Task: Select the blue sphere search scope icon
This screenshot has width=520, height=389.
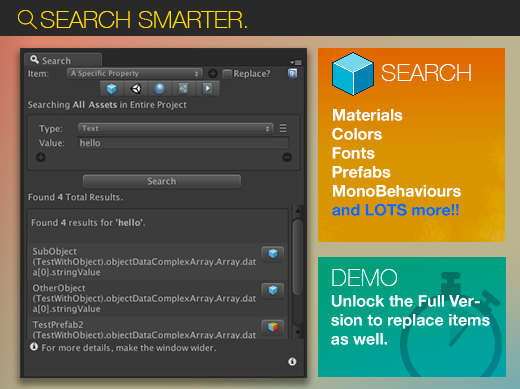Action: (x=159, y=89)
